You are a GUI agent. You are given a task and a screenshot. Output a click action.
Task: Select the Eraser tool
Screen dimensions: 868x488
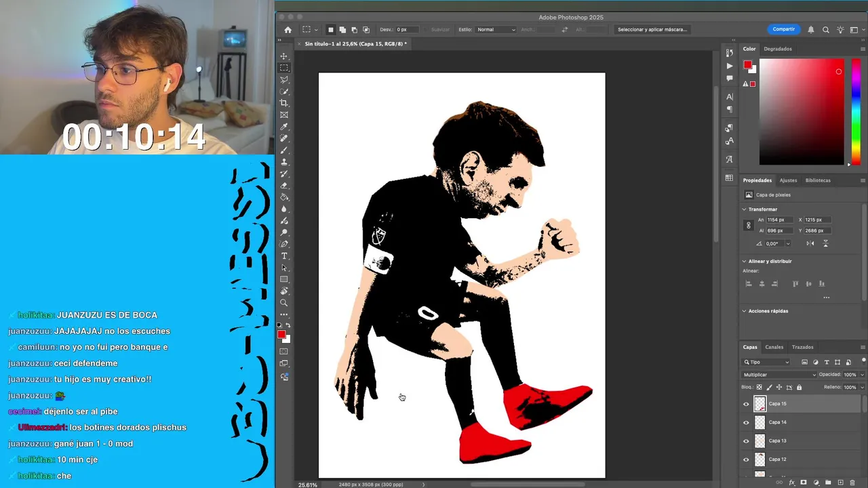pyautogui.click(x=284, y=185)
